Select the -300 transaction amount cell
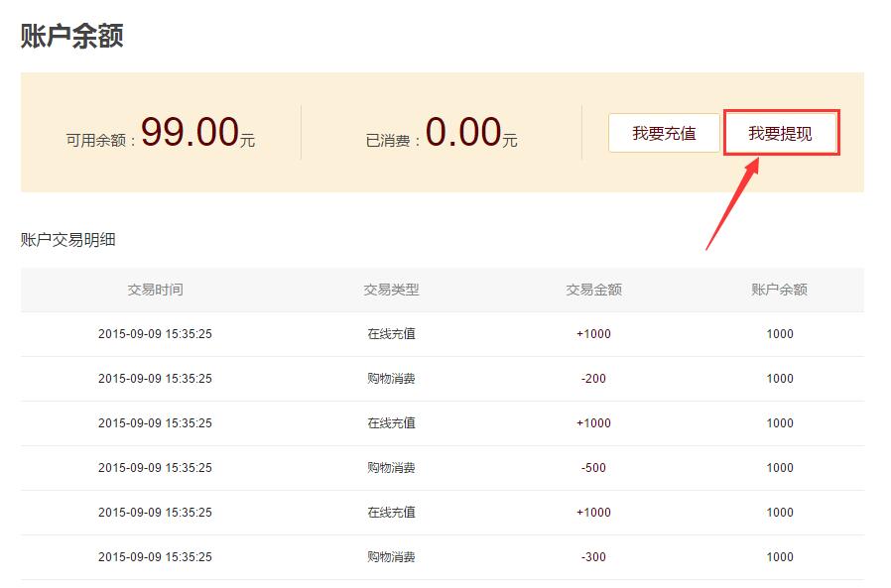 tap(593, 557)
